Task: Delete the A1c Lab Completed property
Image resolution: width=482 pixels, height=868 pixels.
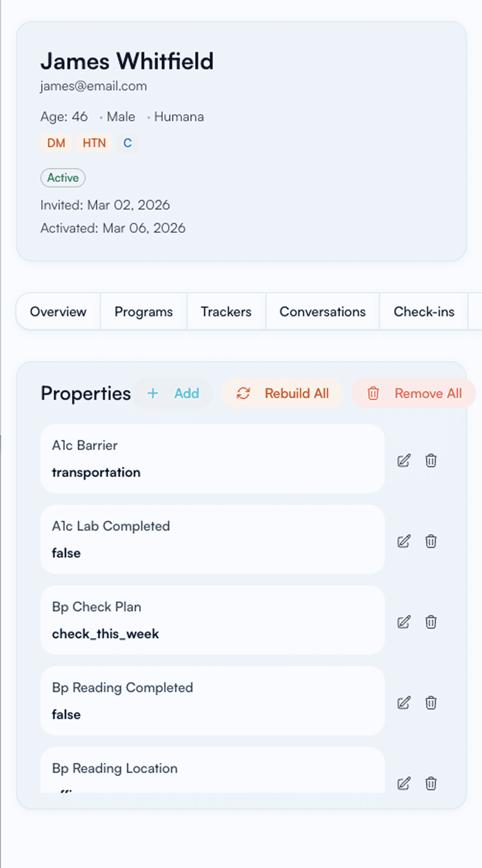Action: coord(431,541)
